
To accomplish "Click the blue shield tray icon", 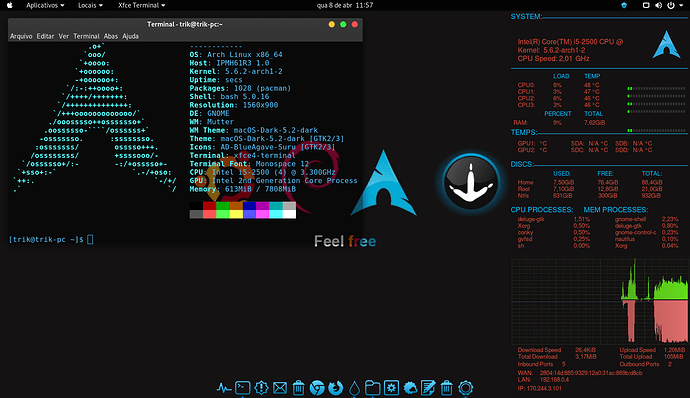I will pyautogui.click(x=624, y=5).
